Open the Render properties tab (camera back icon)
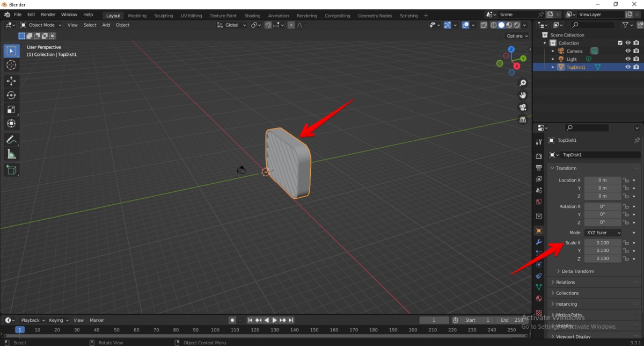Image resolution: width=644 pixels, height=346 pixels. point(539,155)
